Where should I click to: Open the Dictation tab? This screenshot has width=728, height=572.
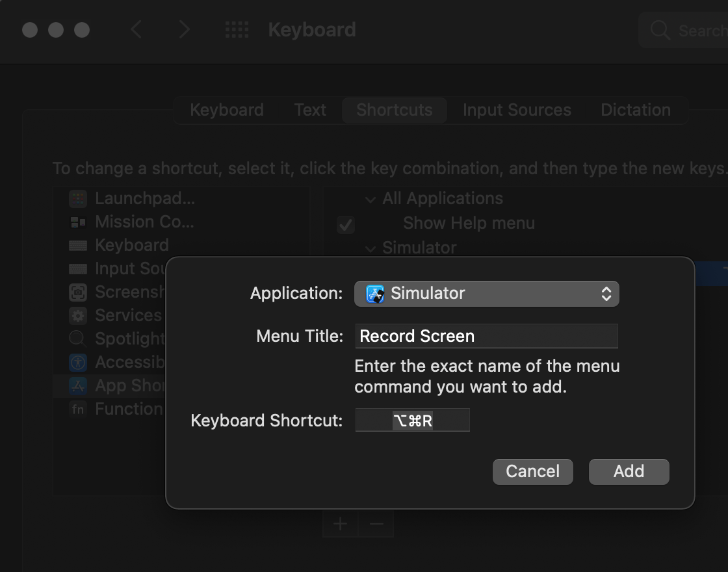(635, 110)
